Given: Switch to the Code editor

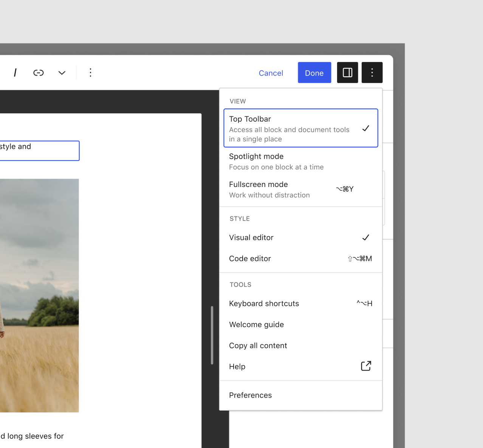Looking at the screenshot, I should (x=250, y=258).
